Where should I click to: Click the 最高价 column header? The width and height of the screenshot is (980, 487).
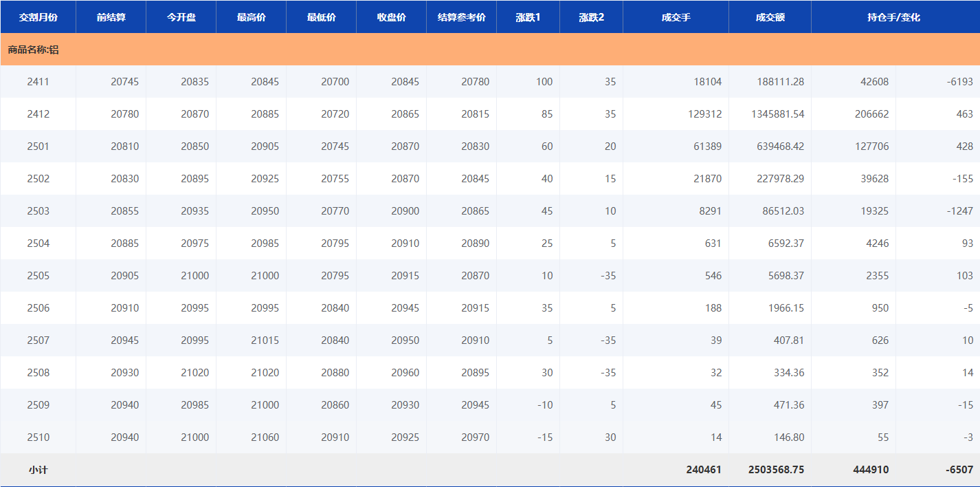tap(251, 17)
